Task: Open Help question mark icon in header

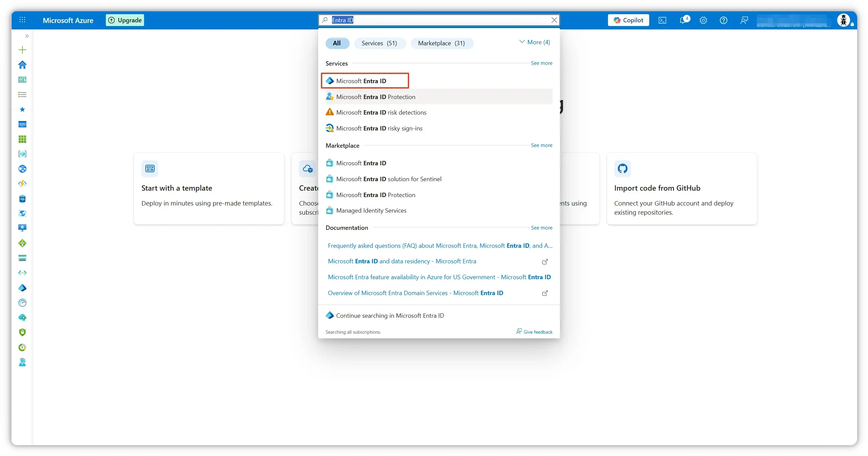Action: pos(724,20)
